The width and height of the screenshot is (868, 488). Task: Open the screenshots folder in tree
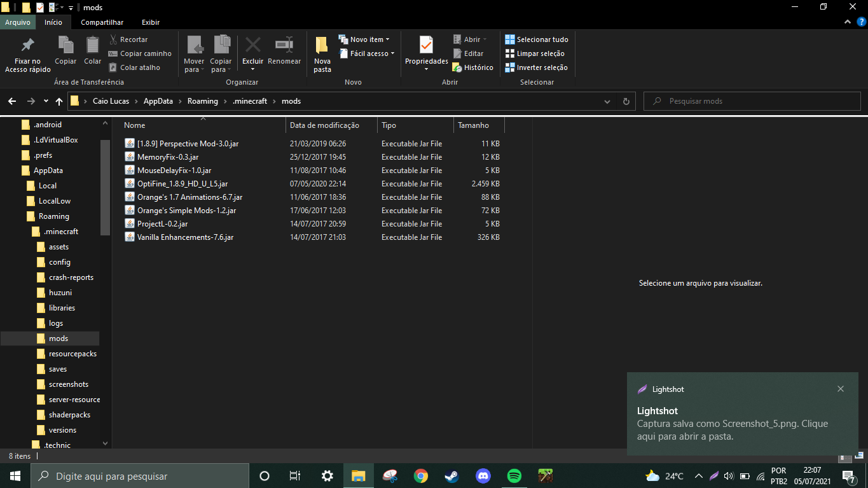pos(63,384)
